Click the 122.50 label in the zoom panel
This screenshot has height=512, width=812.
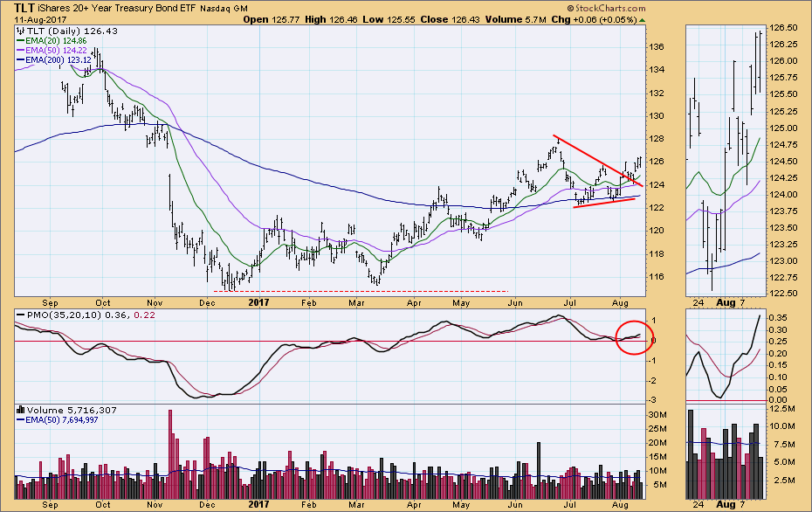point(783,294)
